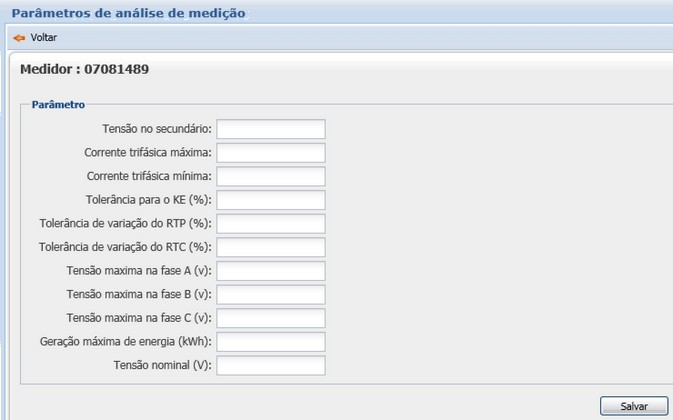Click the Tolerância de variação do RTP input
The height and width of the screenshot is (420, 673).
(x=271, y=223)
